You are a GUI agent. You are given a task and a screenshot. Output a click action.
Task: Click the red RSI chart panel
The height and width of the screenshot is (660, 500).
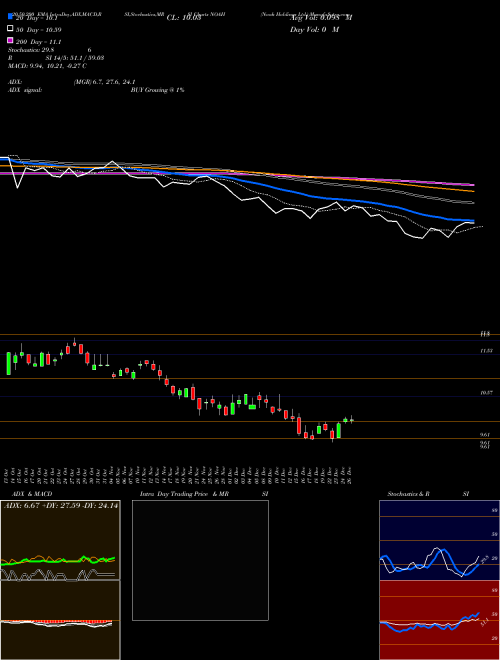(439, 620)
